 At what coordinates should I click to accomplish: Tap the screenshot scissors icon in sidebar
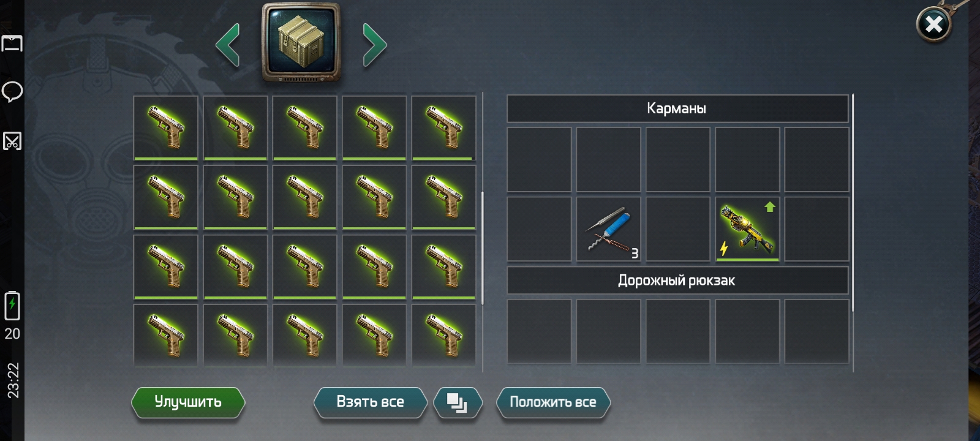[x=12, y=141]
